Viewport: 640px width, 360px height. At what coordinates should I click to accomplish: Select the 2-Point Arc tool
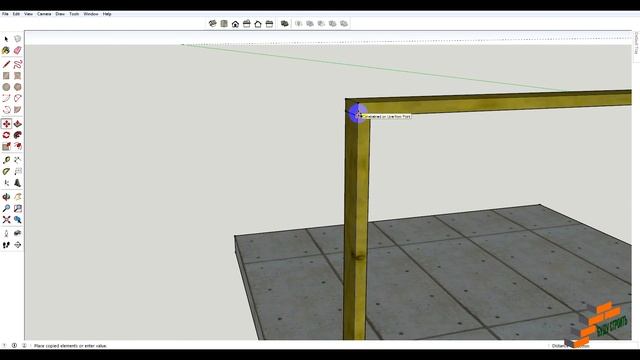18,98
